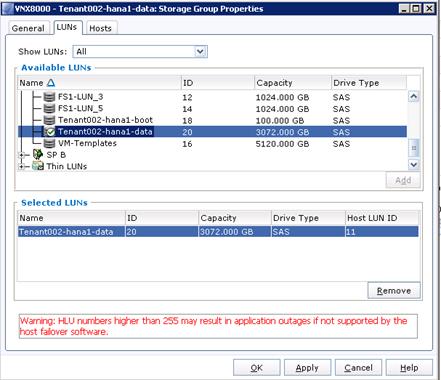Click the FS1-LUN_5 disk icon

(x=49, y=109)
